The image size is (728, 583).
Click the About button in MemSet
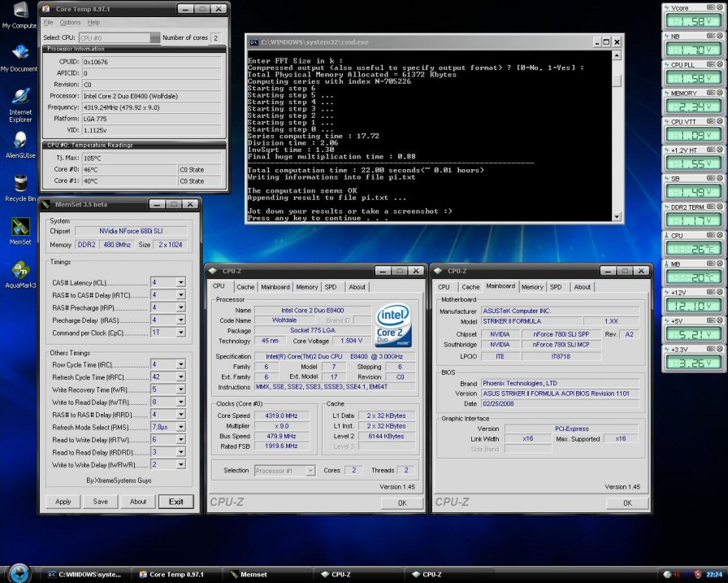point(138,502)
